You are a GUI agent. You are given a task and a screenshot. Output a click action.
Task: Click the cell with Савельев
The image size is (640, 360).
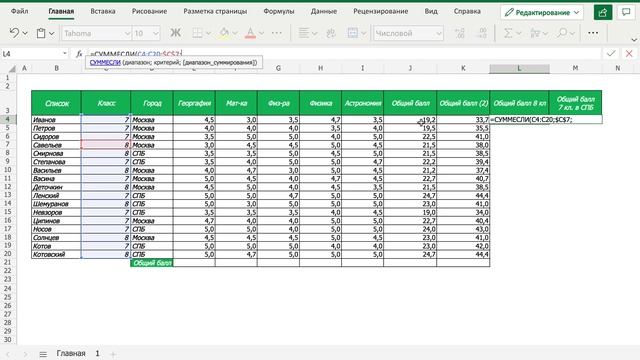56,145
